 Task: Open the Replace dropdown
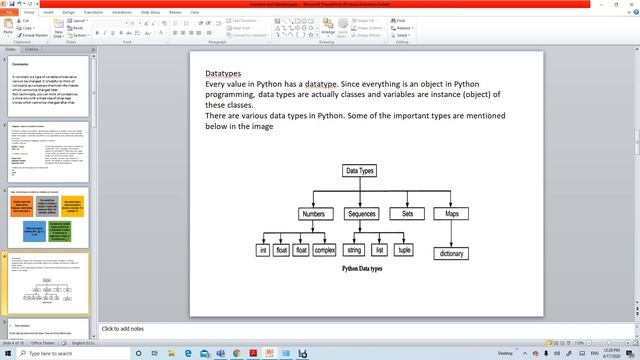pos(402,28)
